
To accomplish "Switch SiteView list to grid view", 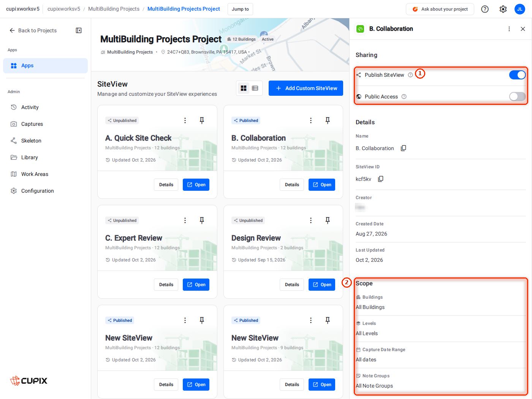I will point(244,88).
